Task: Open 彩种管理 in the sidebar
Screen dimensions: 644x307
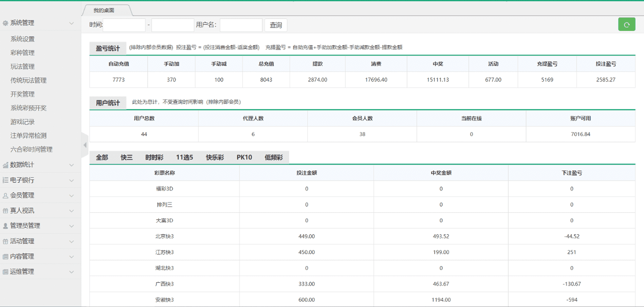Action: tap(22, 53)
